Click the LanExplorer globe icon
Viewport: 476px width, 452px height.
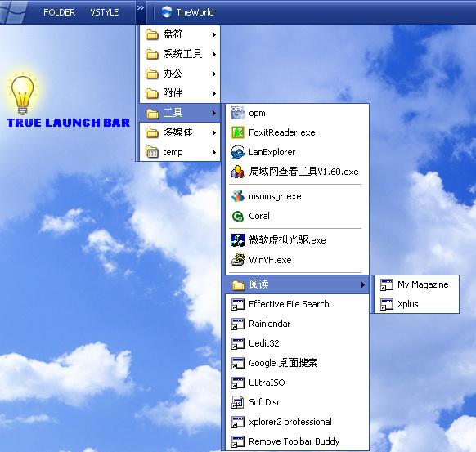238,152
